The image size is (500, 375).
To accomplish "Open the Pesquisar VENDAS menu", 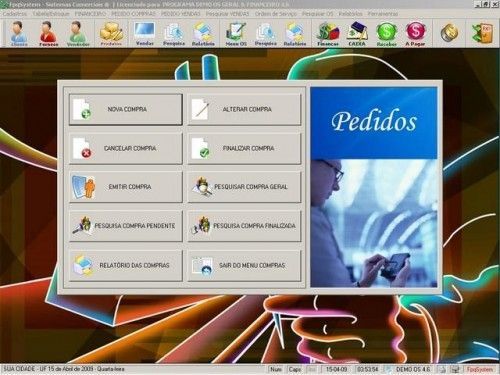I will tap(227, 14).
